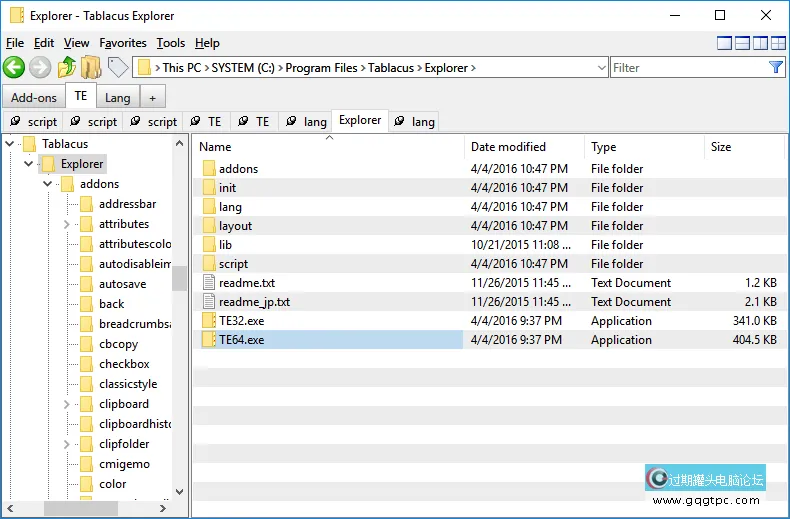This screenshot has width=790, height=519.
Task: Click the readme.txt document icon
Action: 208,283
